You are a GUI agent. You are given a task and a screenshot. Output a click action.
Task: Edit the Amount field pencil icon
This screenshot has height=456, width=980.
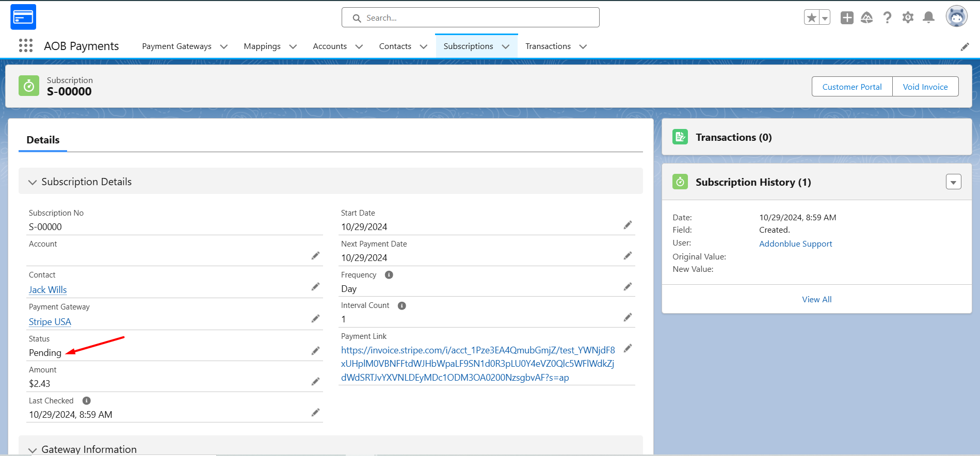(x=315, y=382)
